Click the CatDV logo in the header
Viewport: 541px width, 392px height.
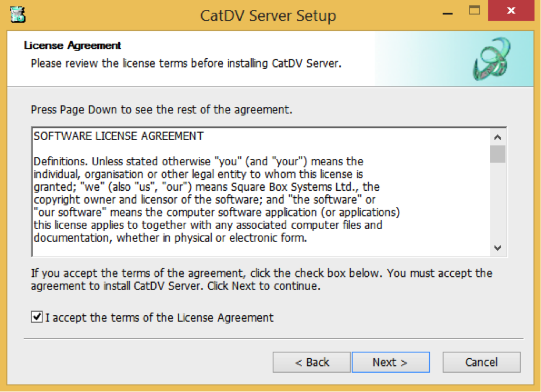pyautogui.click(x=492, y=59)
